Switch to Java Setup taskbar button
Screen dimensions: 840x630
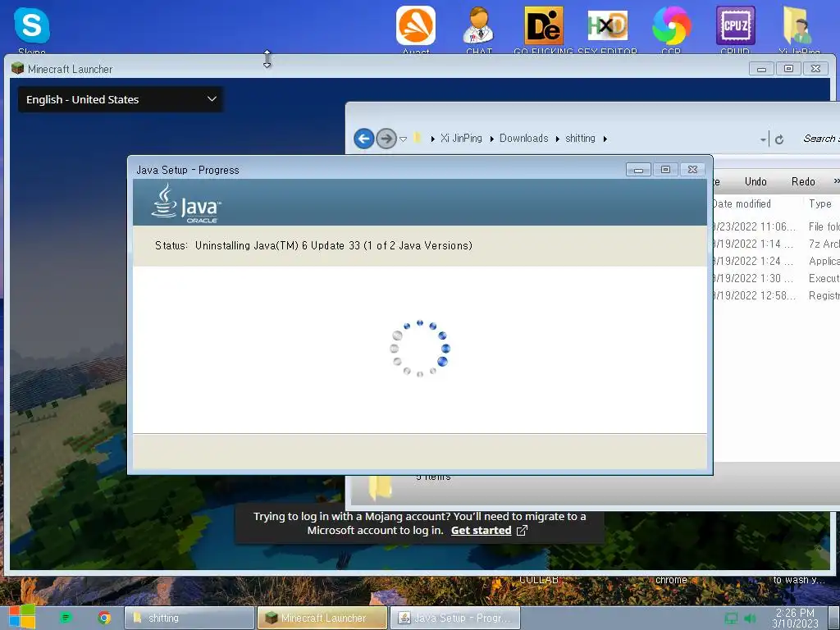point(454,618)
